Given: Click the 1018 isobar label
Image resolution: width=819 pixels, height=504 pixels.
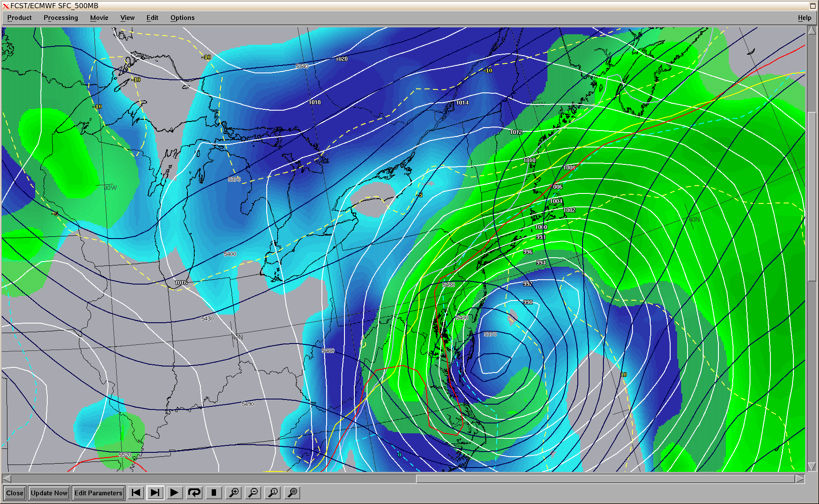Looking at the screenshot, I should [x=315, y=102].
